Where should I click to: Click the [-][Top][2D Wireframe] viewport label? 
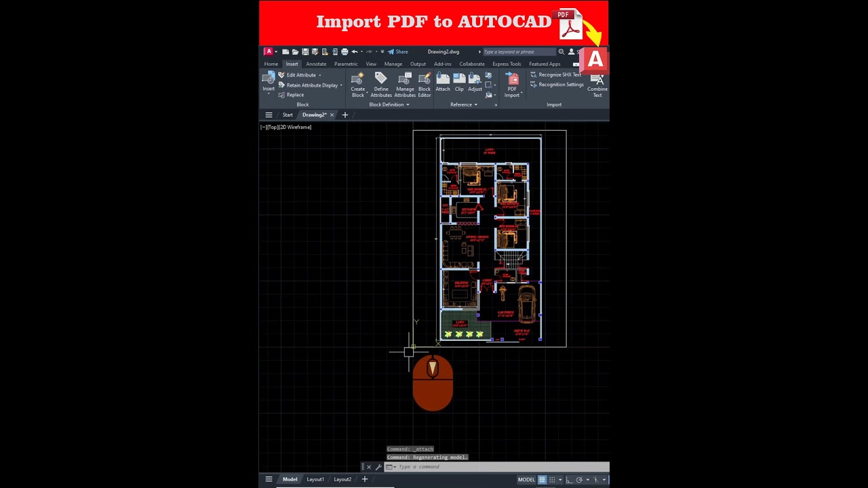tap(285, 127)
